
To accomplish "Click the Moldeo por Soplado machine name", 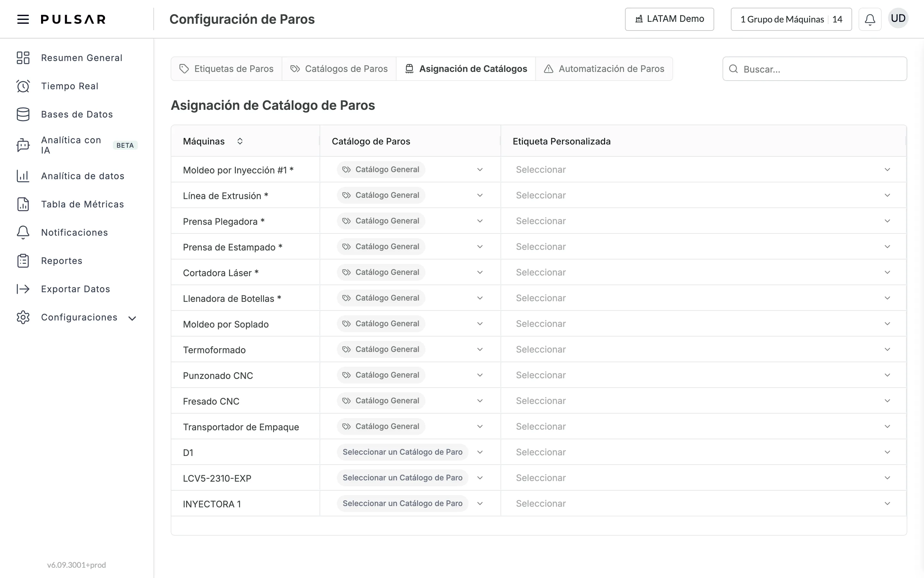I will [226, 324].
